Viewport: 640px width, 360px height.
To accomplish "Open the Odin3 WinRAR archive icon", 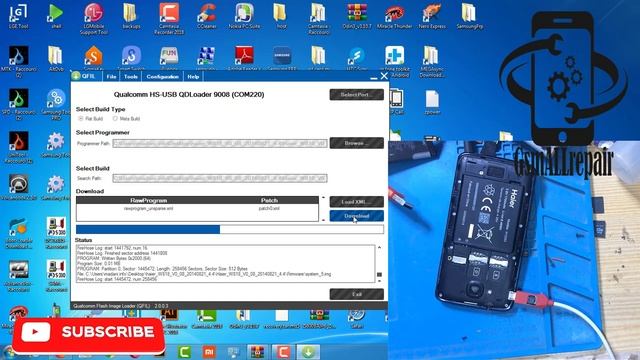I will point(357,16).
